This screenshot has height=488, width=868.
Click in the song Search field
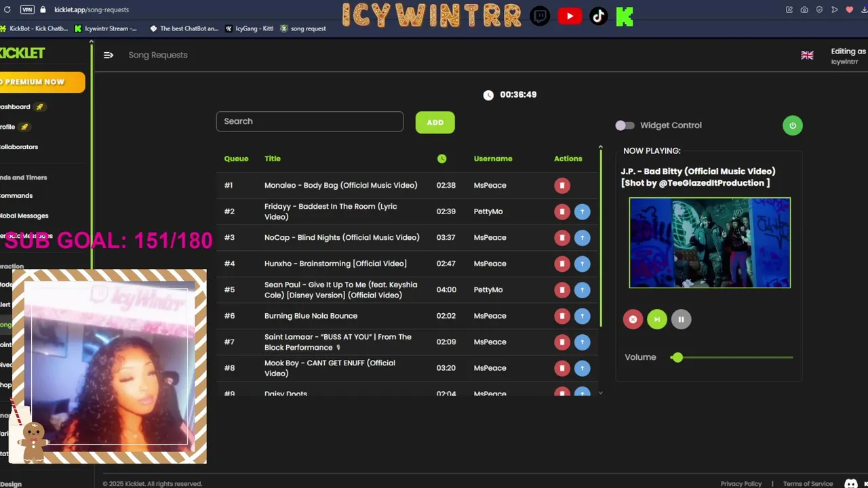(x=310, y=121)
